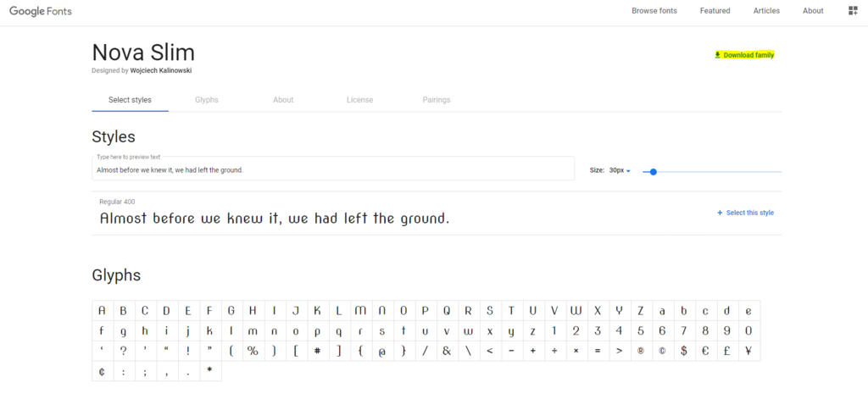This screenshot has height=410, width=868.
Task: Switch to the Glyphs tab
Action: (207, 100)
